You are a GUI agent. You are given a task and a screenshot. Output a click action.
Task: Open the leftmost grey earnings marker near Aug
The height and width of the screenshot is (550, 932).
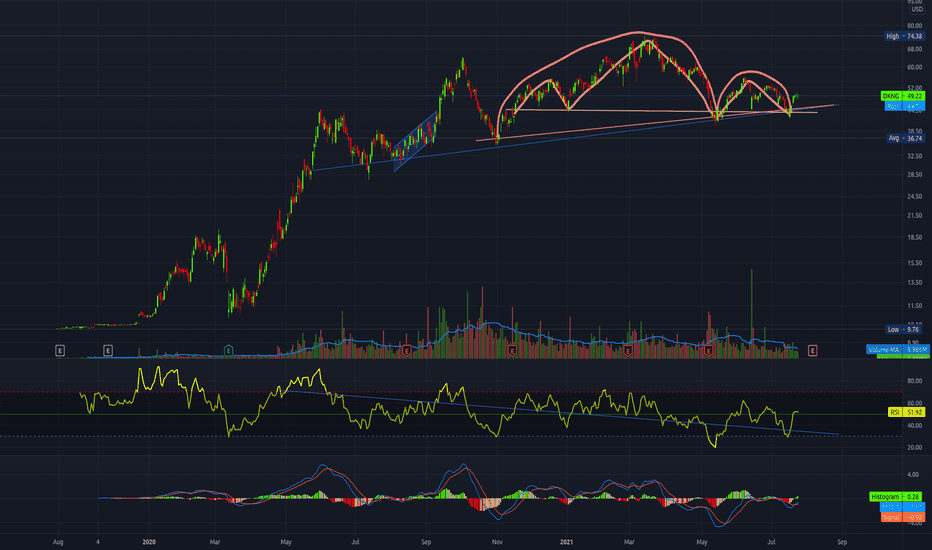(59, 351)
